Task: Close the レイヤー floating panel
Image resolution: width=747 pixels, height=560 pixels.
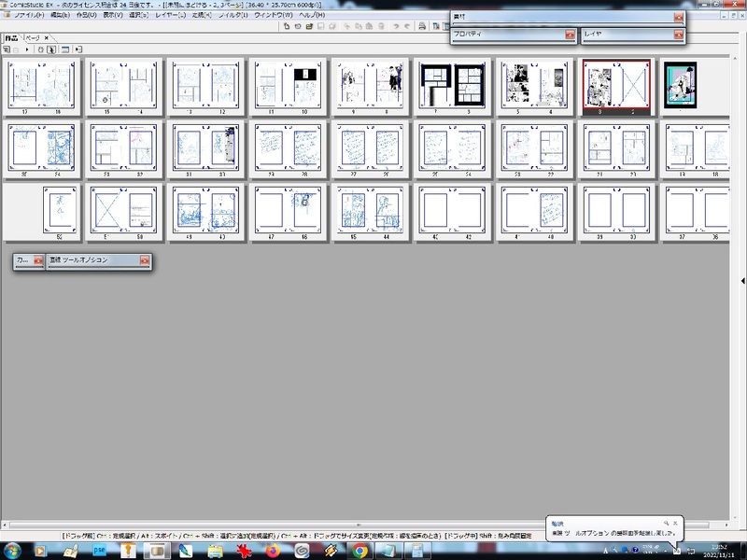Action: click(679, 35)
